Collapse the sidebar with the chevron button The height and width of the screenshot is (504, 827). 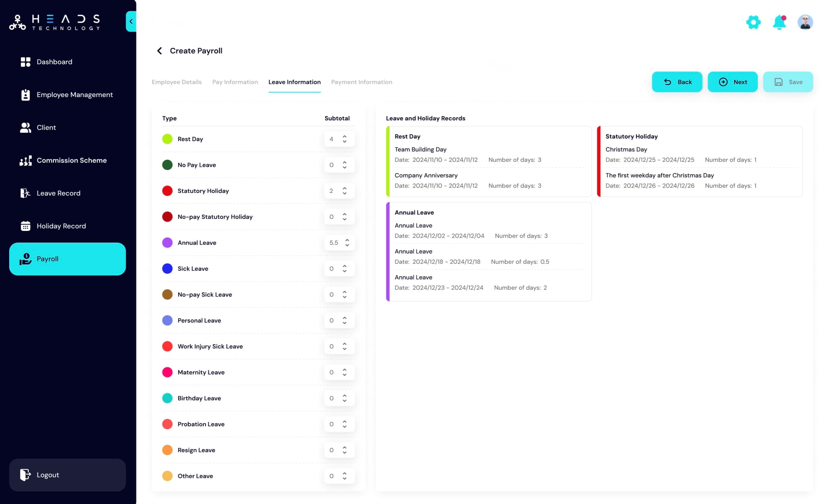point(130,21)
